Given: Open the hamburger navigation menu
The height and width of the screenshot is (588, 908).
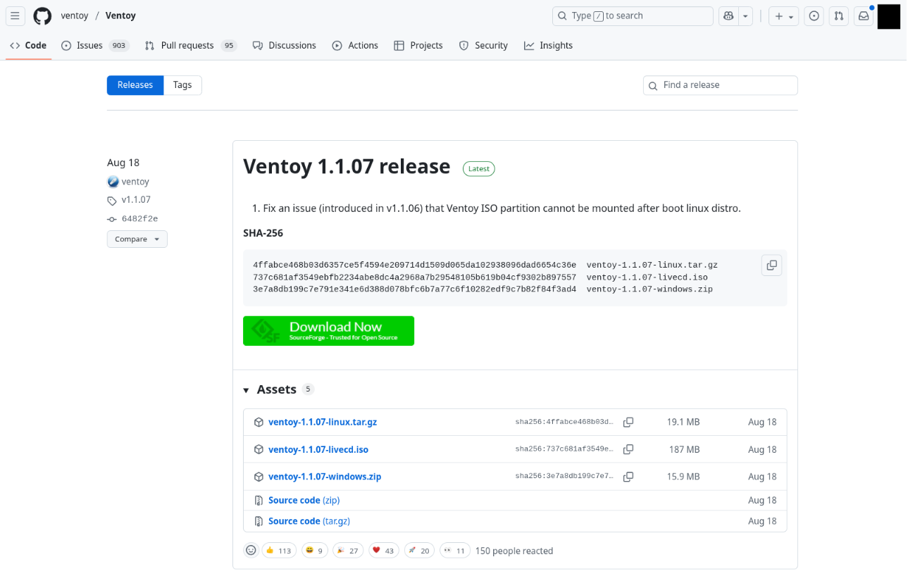Looking at the screenshot, I should pos(15,16).
